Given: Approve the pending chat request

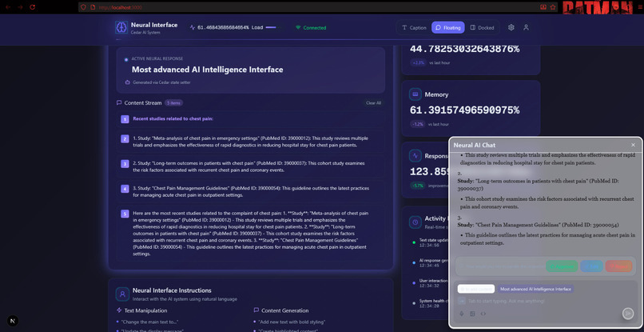Looking at the screenshot, I should coord(562,266).
